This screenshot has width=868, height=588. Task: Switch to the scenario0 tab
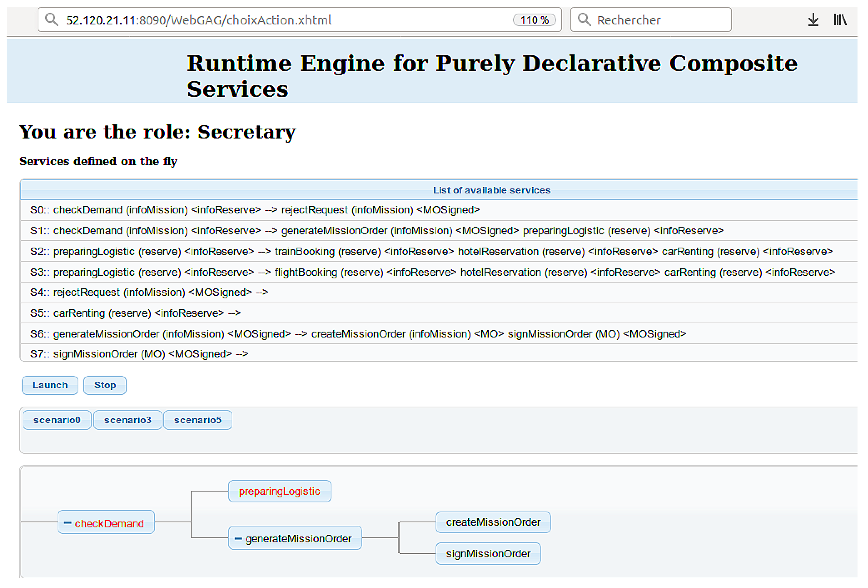pyautogui.click(x=57, y=420)
